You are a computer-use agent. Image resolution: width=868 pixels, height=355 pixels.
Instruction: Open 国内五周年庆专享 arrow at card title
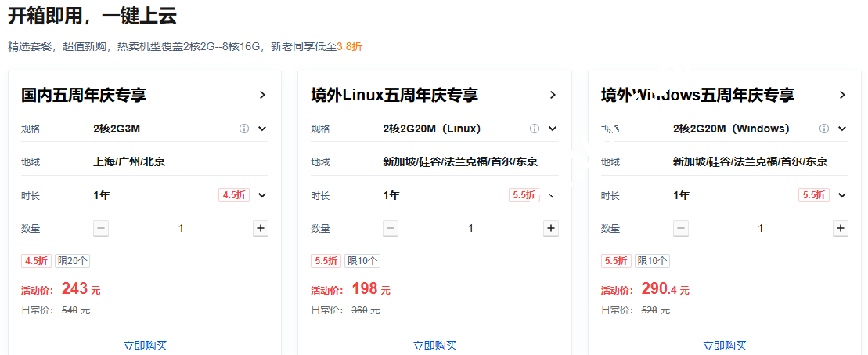[262, 95]
